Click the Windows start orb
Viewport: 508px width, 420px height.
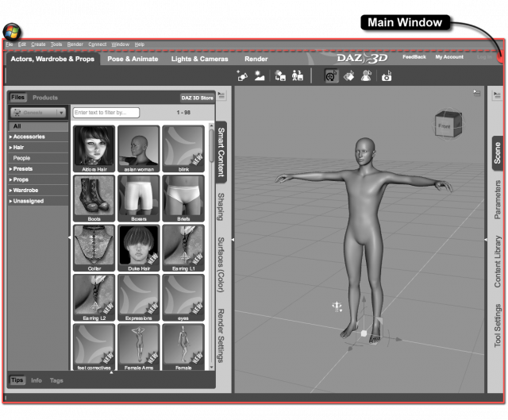coord(12,32)
